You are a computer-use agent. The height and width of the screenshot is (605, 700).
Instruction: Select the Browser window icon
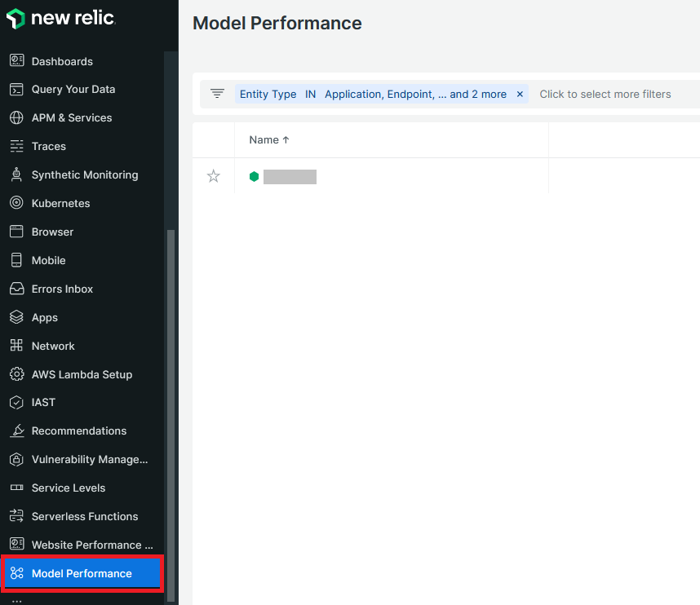point(16,232)
